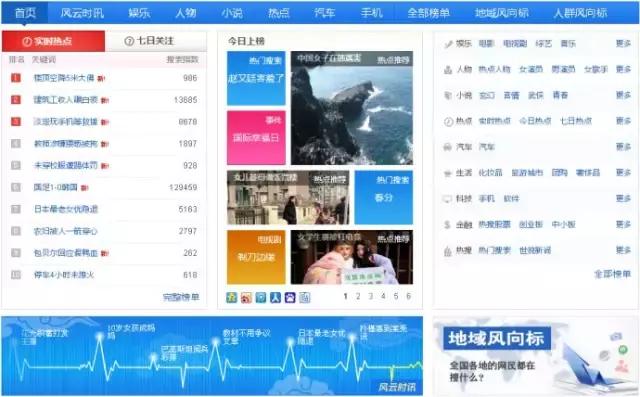
Task: Click the 科技 category monitor icon
Action: click(x=448, y=199)
